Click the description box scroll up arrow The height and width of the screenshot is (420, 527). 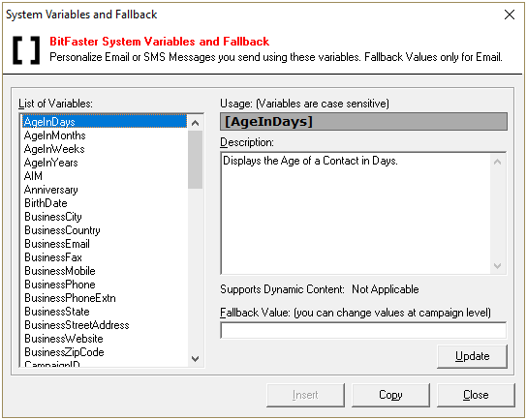click(497, 162)
